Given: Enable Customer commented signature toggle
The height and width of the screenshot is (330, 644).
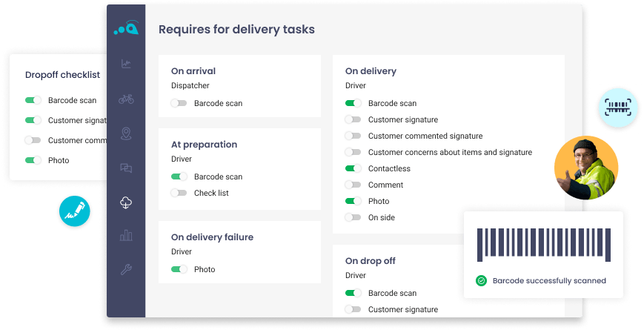Looking at the screenshot, I should point(353,136).
